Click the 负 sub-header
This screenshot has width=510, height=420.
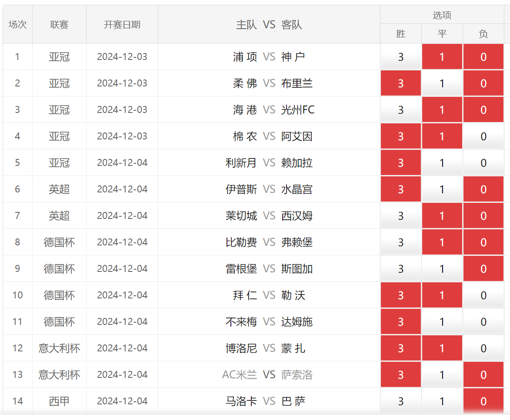(483, 34)
